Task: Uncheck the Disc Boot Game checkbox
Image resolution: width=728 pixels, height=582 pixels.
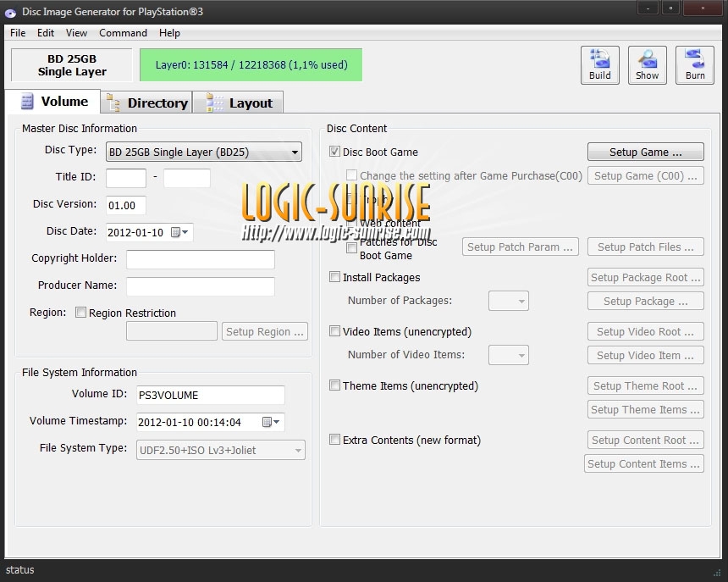Action: coord(334,152)
